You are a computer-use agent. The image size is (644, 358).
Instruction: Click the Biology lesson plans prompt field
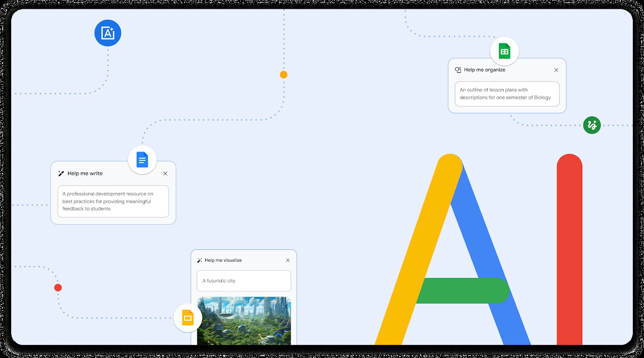[x=507, y=94]
